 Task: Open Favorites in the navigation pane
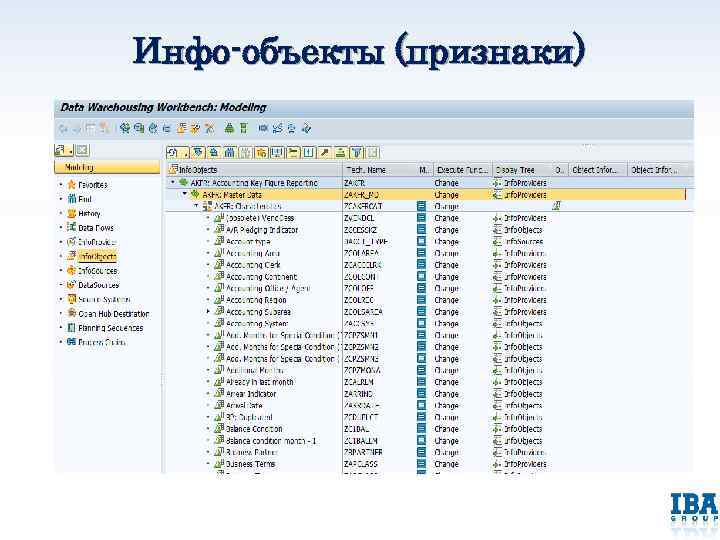point(93,185)
